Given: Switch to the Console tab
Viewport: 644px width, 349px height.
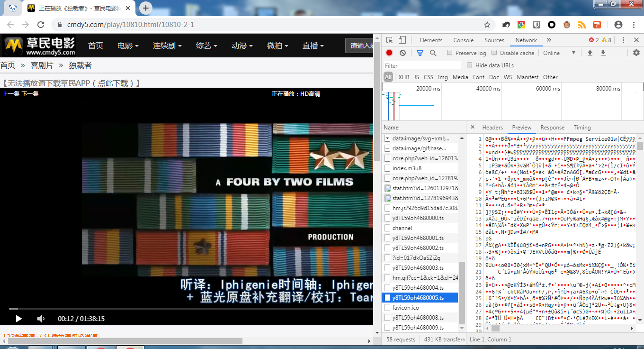Looking at the screenshot, I should tap(463, 40).
